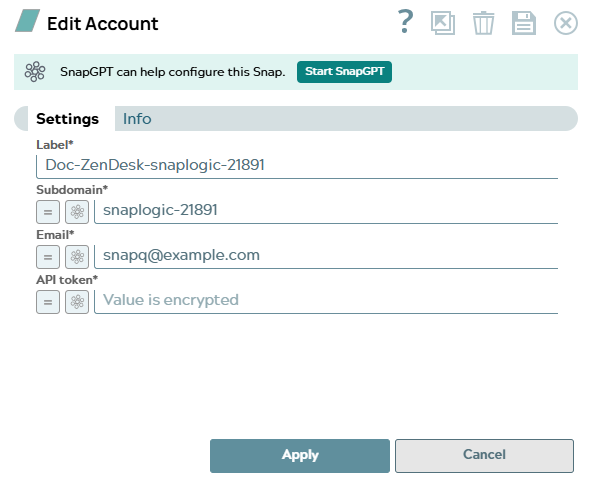
Task: Click the 'API token*' field caption
Action: point(67,280)
